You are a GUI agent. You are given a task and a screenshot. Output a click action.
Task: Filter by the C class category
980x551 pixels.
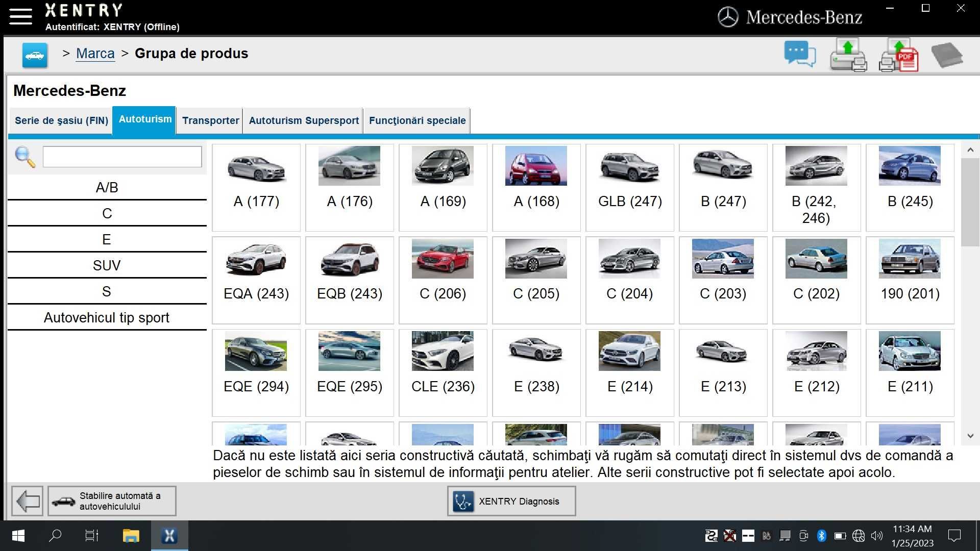click(107, 214)
